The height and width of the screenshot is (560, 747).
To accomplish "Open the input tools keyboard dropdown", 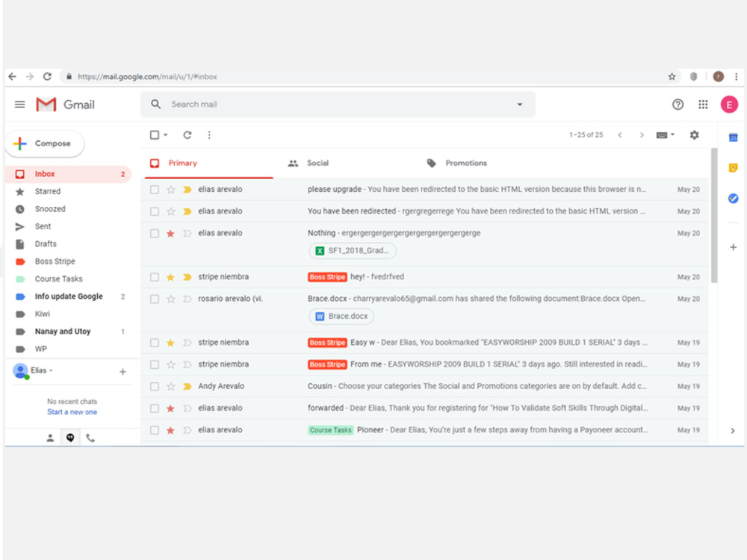I will [x=666, y=135].
